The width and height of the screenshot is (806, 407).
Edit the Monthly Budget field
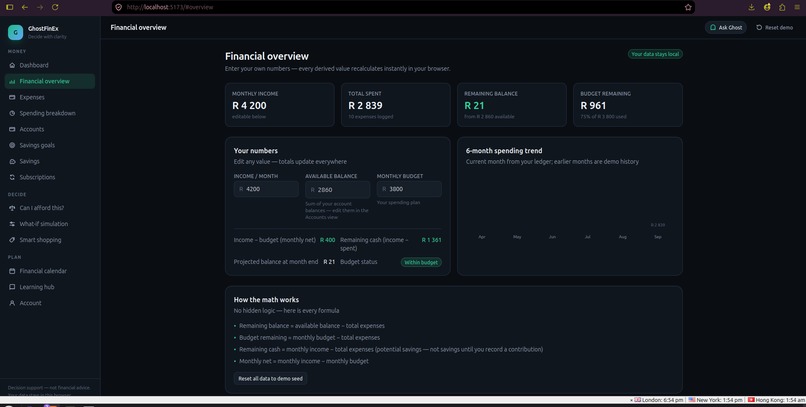409,189
